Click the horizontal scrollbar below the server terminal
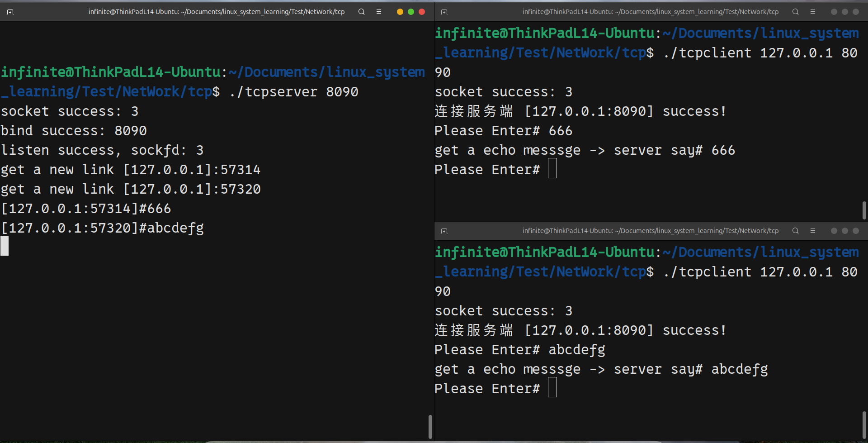The image size is (868, 443). coord(316,441)
